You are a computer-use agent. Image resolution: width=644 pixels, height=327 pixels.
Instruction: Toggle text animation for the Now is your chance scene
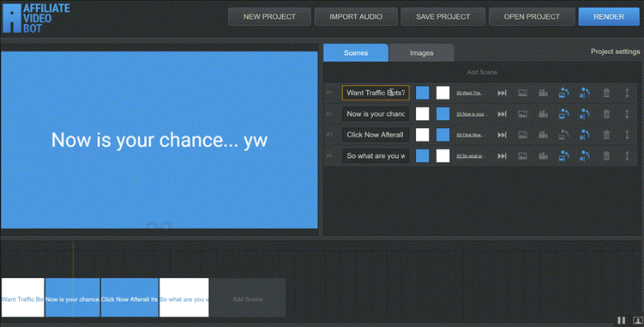[585, 114]
